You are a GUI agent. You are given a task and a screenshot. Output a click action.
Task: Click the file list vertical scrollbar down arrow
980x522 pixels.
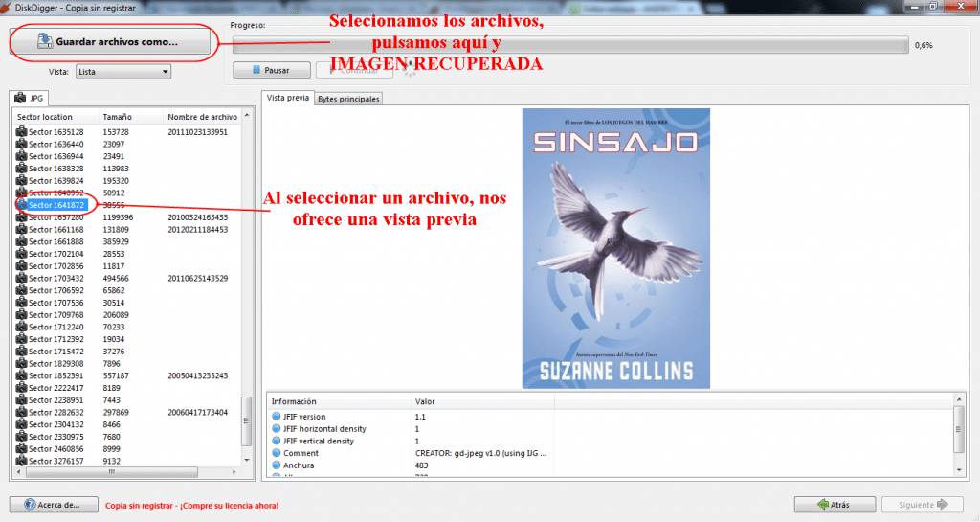tap(247, 461)
